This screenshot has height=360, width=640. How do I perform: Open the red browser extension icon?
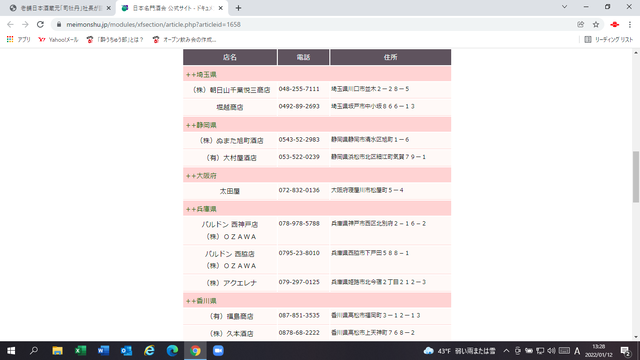pyautogui.click(x=615, y=24)
